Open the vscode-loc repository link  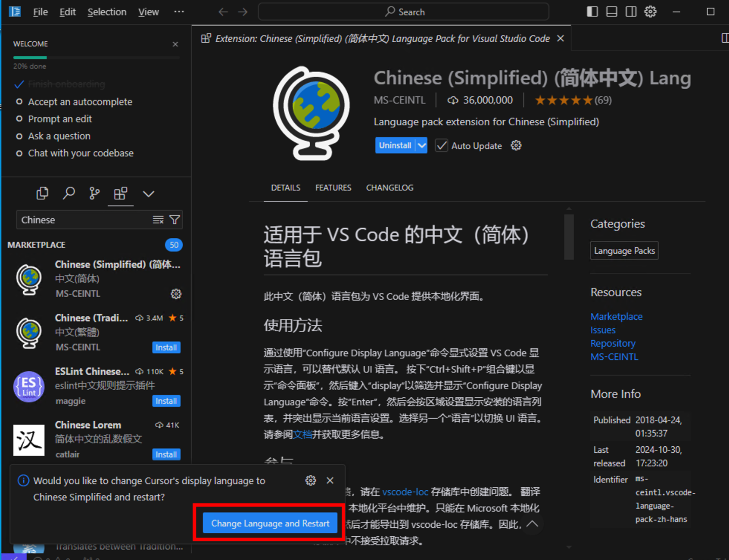pos(405,492)
